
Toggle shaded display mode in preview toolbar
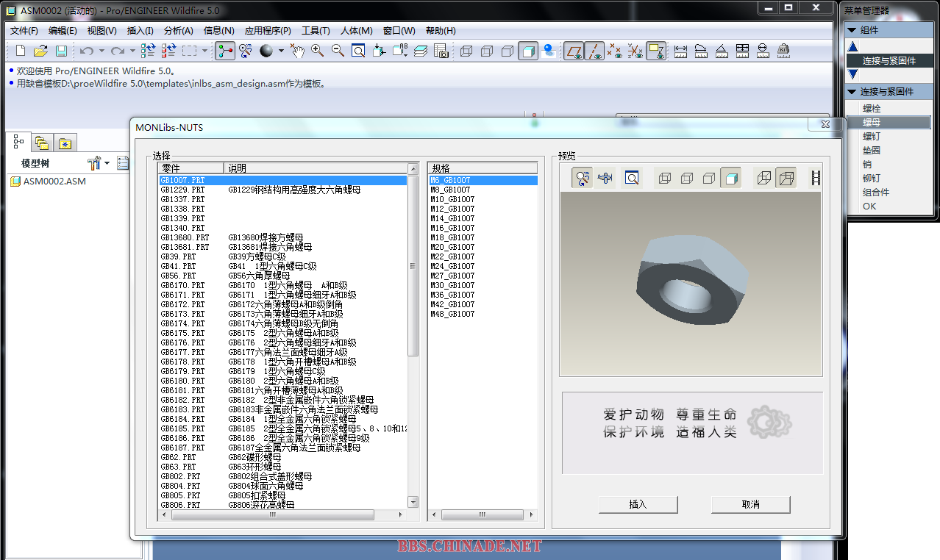730,178
